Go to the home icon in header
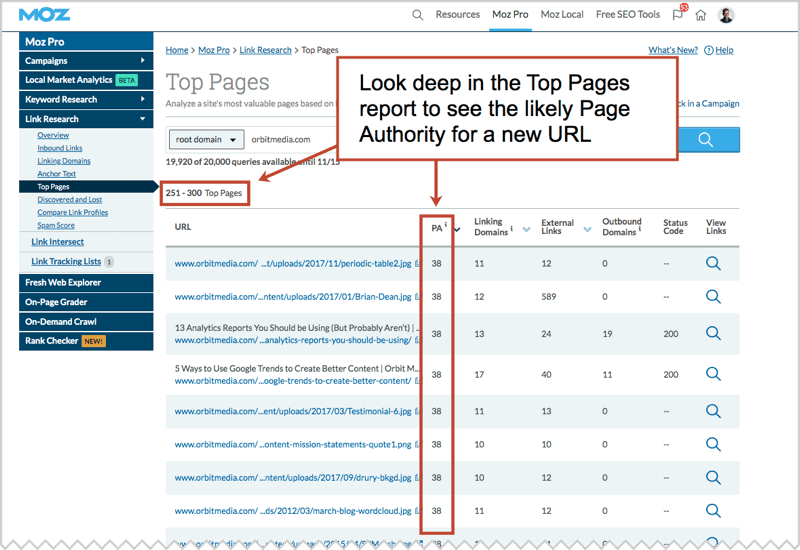 tap(701, 15)
